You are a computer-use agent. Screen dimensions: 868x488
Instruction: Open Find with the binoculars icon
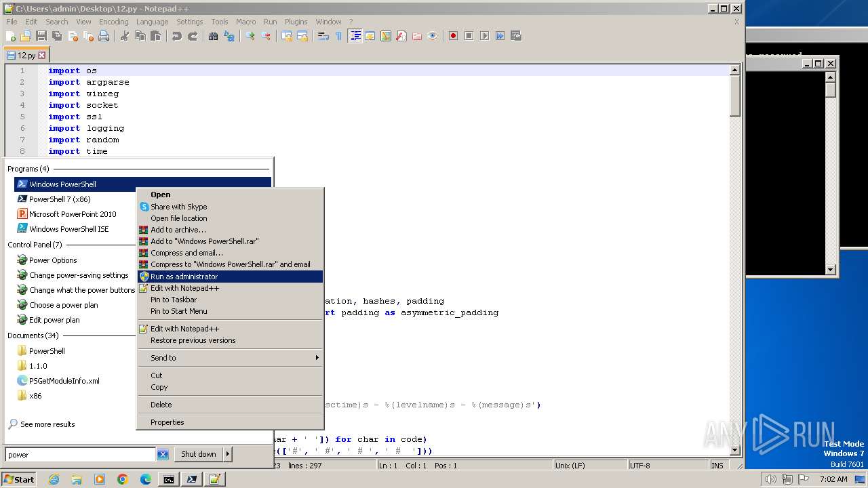click(x=214, y=36)
